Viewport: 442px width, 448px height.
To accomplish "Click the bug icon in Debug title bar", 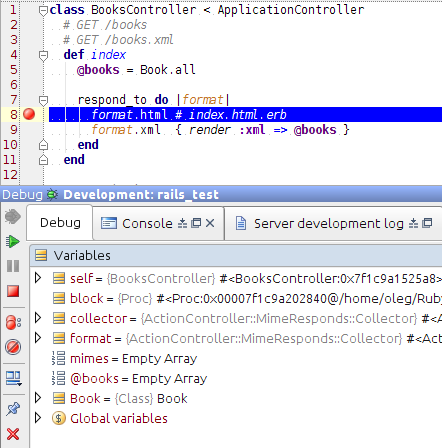I will [x=52, y=194].
